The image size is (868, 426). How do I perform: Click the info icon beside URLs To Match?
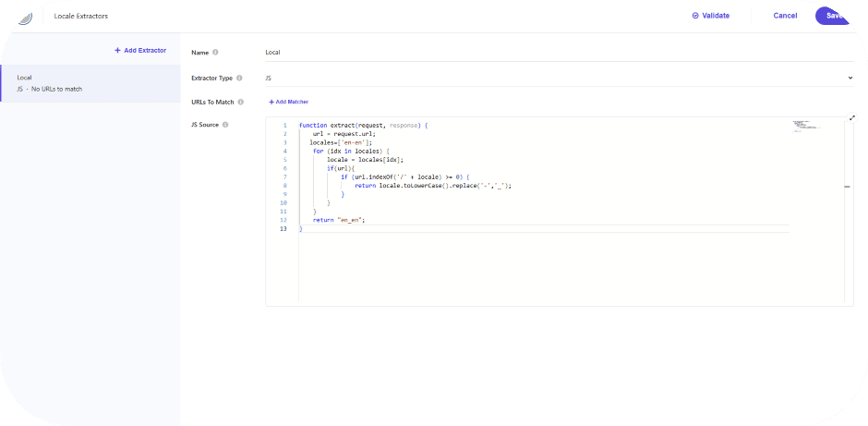(241, 102)
